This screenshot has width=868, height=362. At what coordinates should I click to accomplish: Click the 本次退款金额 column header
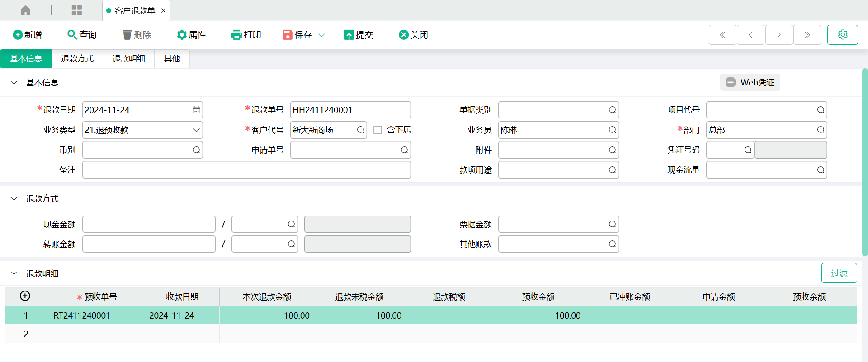coord(266,297)
